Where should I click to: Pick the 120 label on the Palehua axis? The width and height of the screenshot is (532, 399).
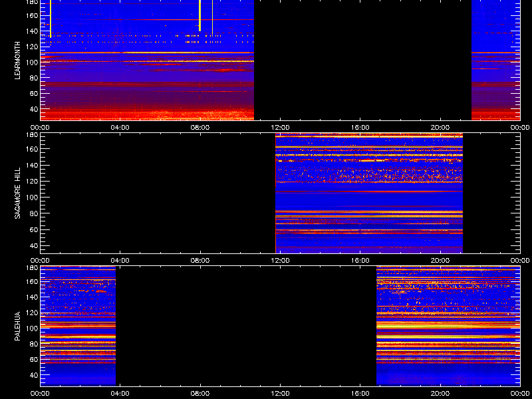tap(32, 313)
